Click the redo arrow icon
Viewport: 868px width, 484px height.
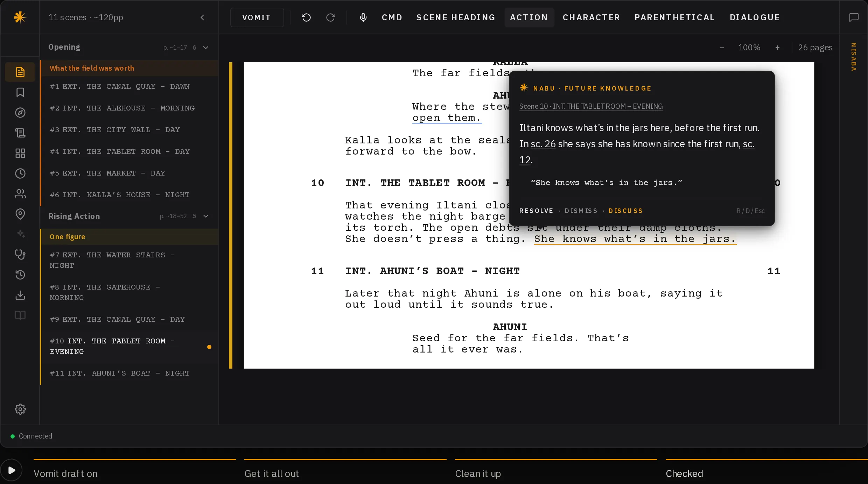[x=331, y=17]
